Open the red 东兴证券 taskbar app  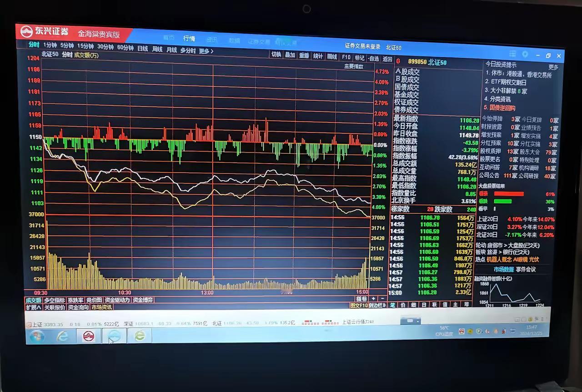tap(89, 336)
